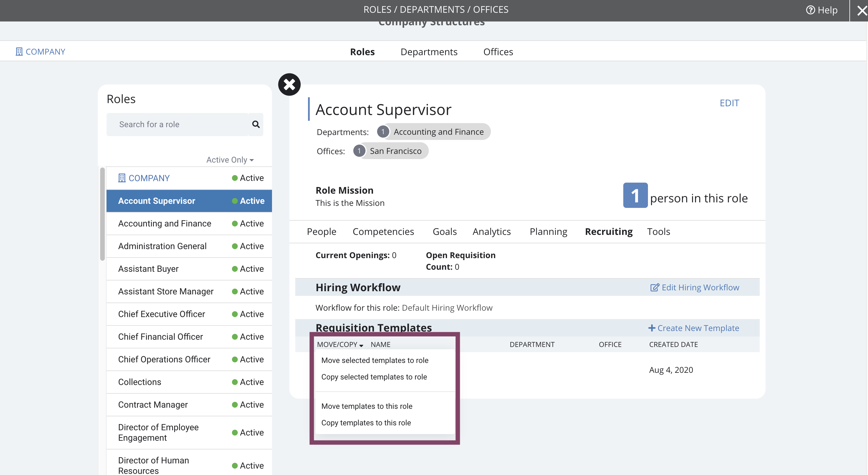Switch to the Offices tab

(x=498, y=52)
